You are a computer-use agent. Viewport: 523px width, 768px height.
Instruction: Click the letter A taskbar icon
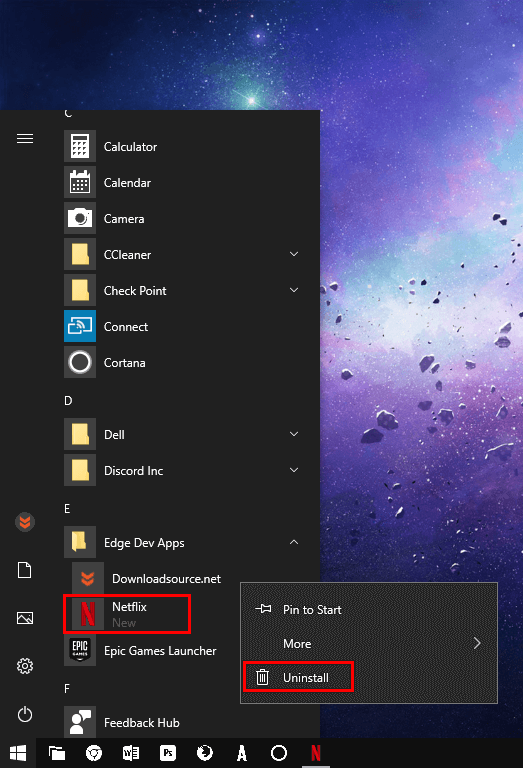[x=242, y=753]
